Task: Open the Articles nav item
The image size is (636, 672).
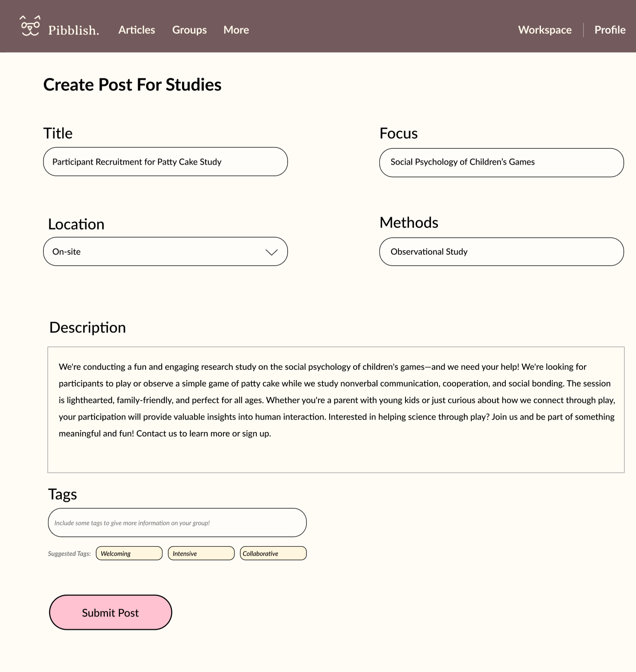Action: pyautogui.click(x=136, y=30)
